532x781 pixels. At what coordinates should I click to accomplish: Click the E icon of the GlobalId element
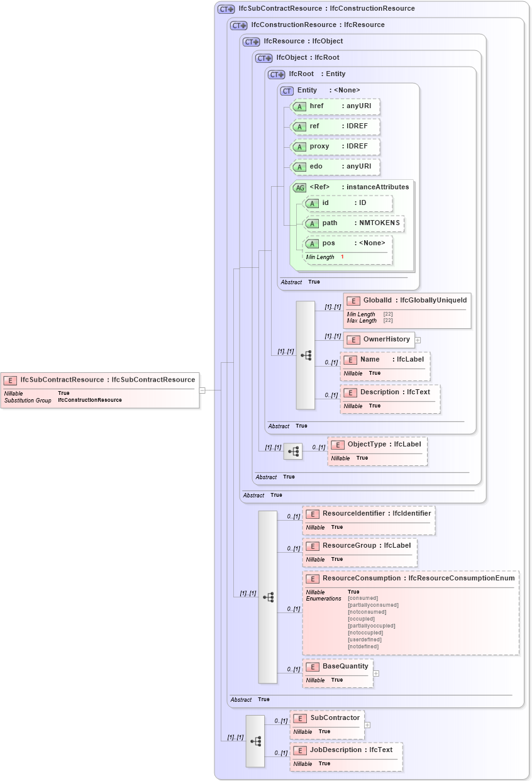coord(354,301)
